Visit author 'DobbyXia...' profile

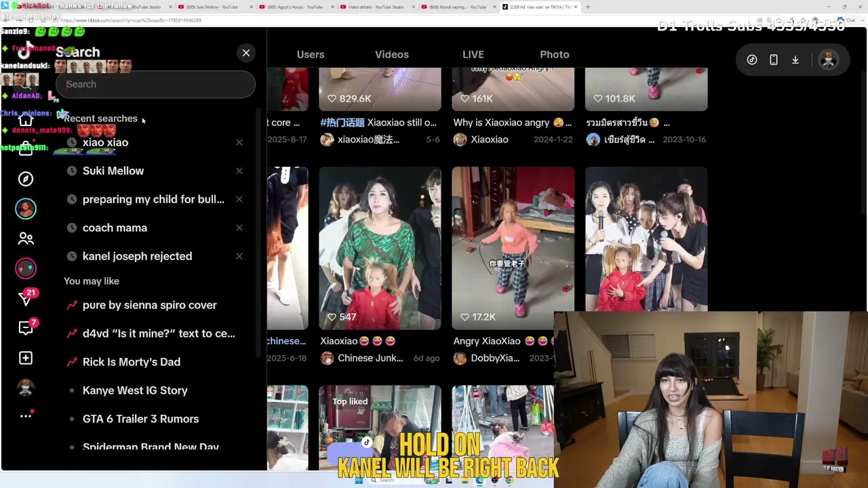495,358
